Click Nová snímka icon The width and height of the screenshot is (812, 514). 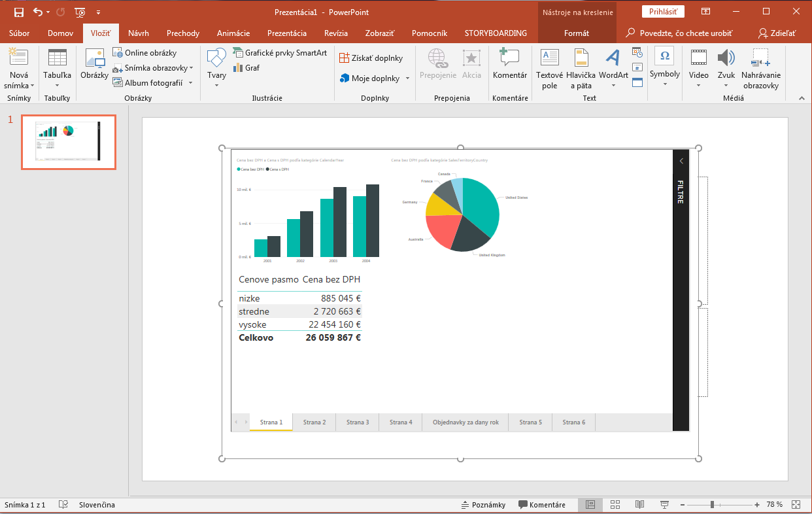point(19,58)
